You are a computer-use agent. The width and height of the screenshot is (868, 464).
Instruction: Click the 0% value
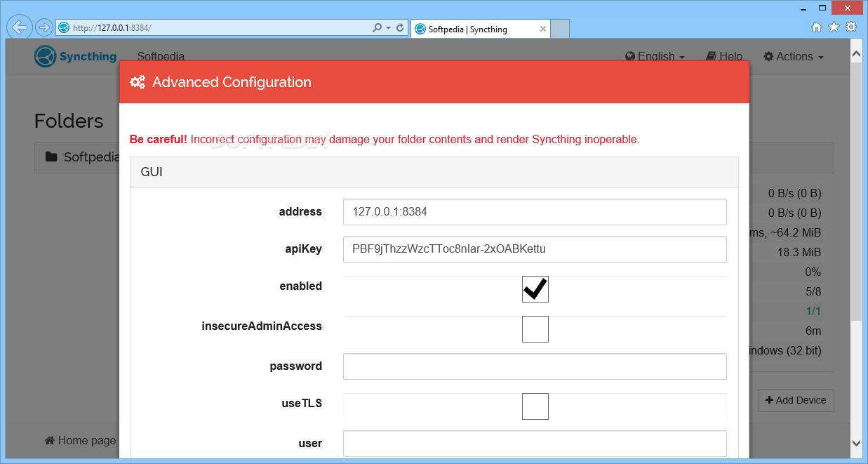coord(813,272)
